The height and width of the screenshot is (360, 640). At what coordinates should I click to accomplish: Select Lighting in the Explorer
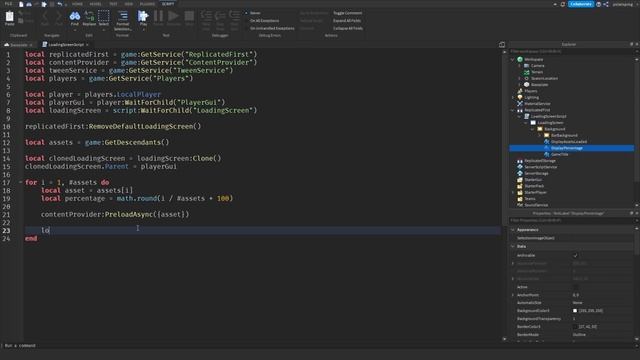click(531, 97)
